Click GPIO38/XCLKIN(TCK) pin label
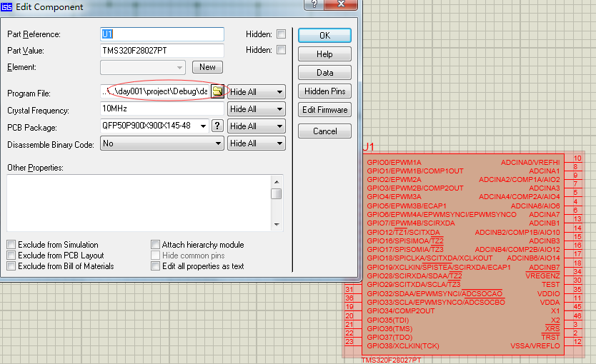The image size is (596, 364). 403,345
